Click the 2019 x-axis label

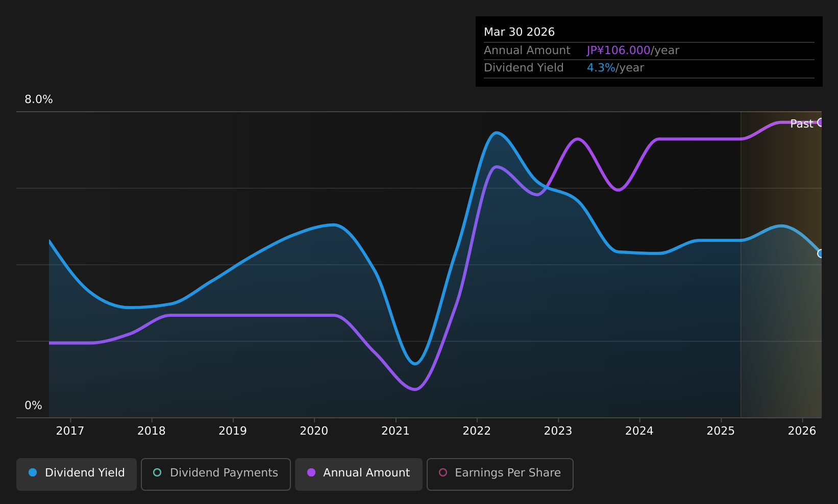[233, 431]
